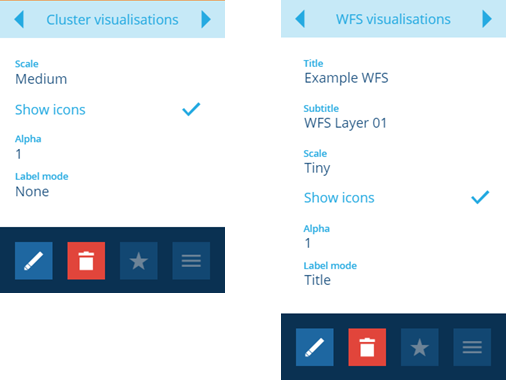Image resolution: width=506 pixels, height=380 pixels.
Task: Click the Show icons label in the WFS panel
Action: tap(339, 198)
